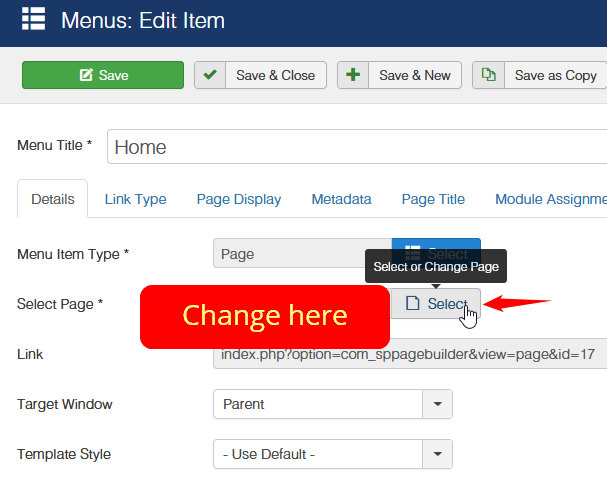
Task: Click the Save & New button
Action: (414, 75)
